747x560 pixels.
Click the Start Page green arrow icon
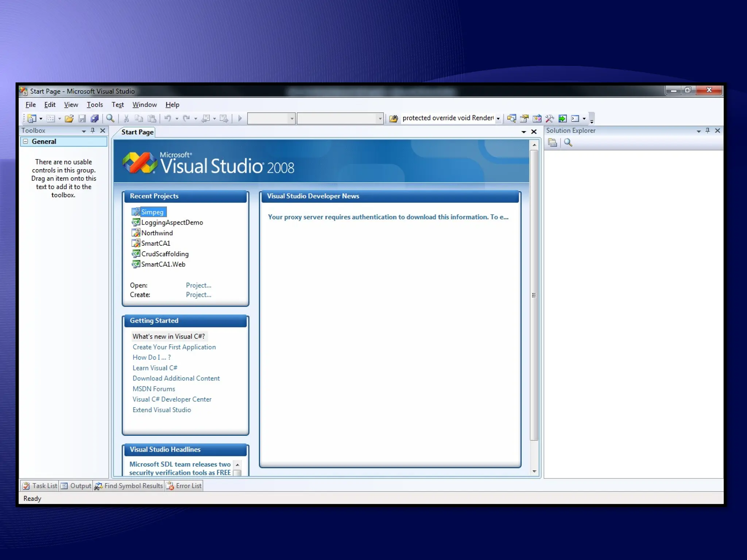point(562,118)
